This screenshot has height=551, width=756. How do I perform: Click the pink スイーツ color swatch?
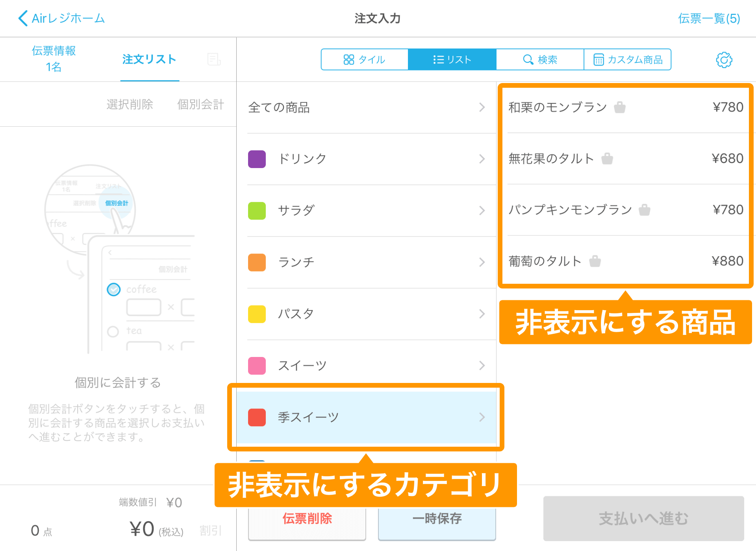pyautogui.click(x=257, y=366)
